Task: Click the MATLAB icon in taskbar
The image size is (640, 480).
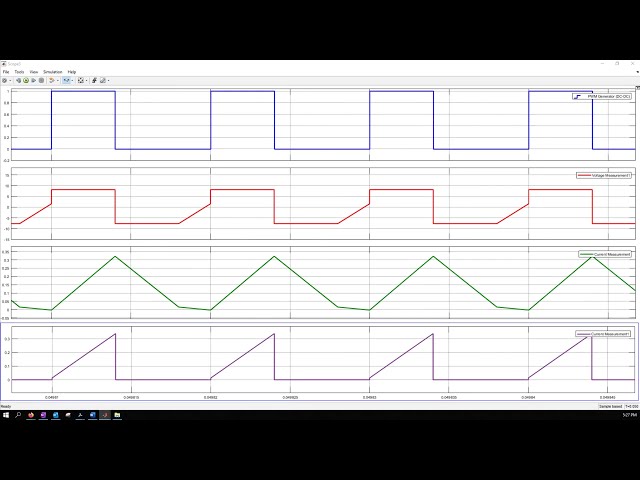Action: pos(105,415)
